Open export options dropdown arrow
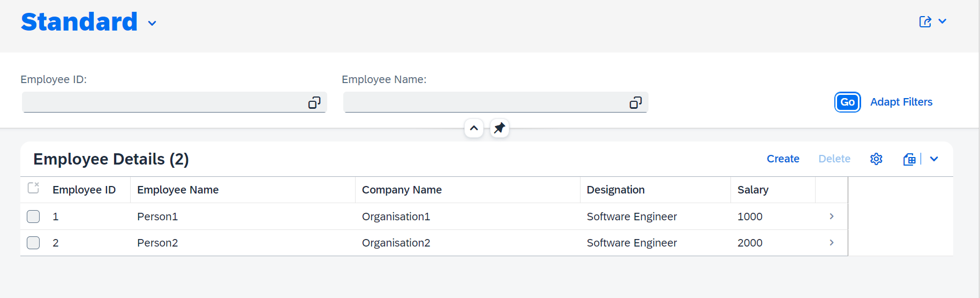 pos(934,159)
